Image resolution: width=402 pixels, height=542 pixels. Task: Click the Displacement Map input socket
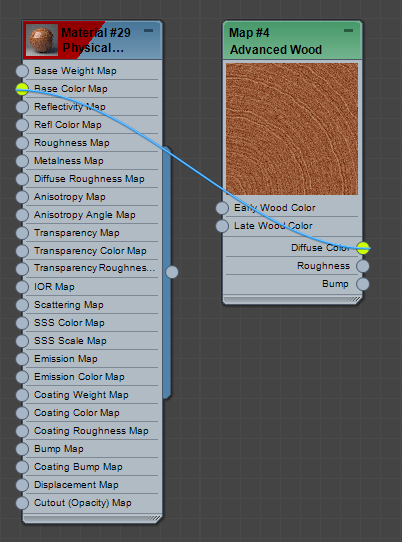click(x=22, y=485)
